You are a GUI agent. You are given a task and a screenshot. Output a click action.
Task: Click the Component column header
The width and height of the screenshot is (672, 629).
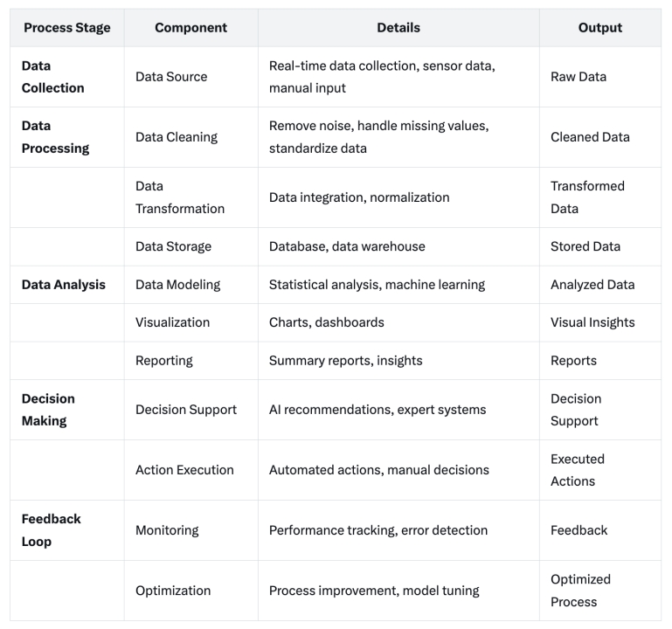pos(191,28)
